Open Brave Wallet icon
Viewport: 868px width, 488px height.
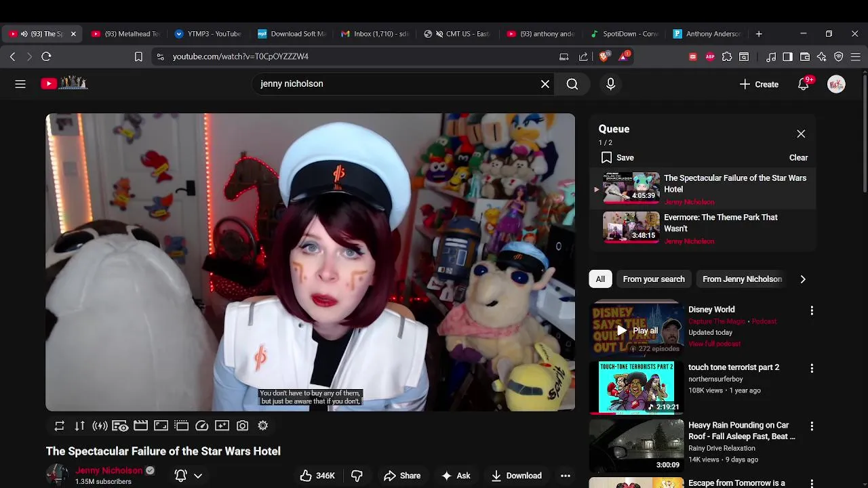coord(805,57)
